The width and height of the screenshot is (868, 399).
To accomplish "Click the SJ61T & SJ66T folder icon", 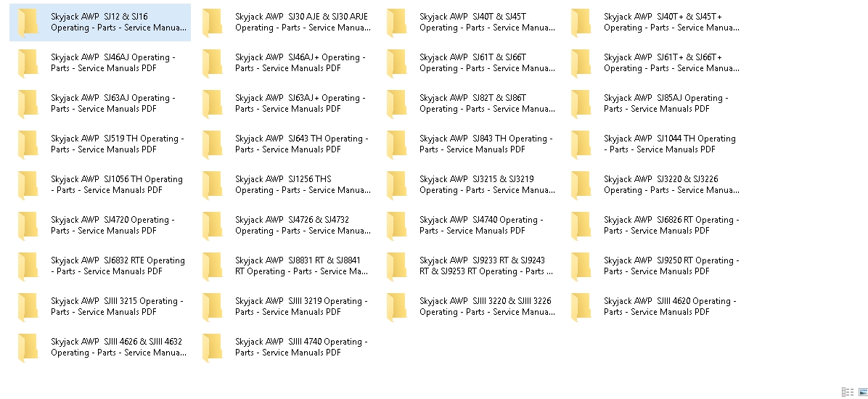I will click(x=397, y=63).
